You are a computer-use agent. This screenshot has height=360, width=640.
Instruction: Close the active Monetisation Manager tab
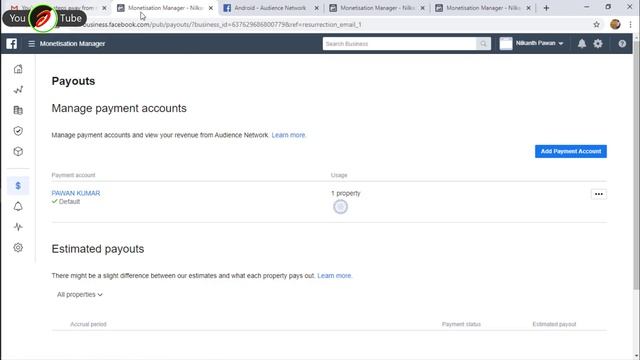pyautogui.click(x=211, y=8)
